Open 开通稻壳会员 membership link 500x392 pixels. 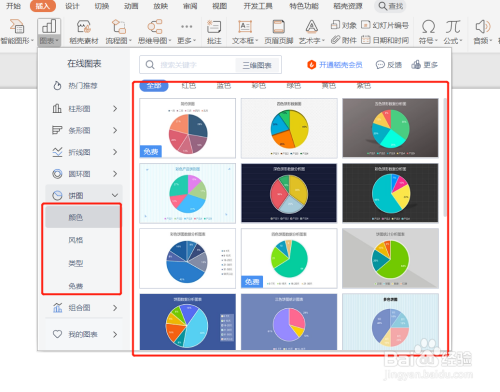tap(335, 65)
